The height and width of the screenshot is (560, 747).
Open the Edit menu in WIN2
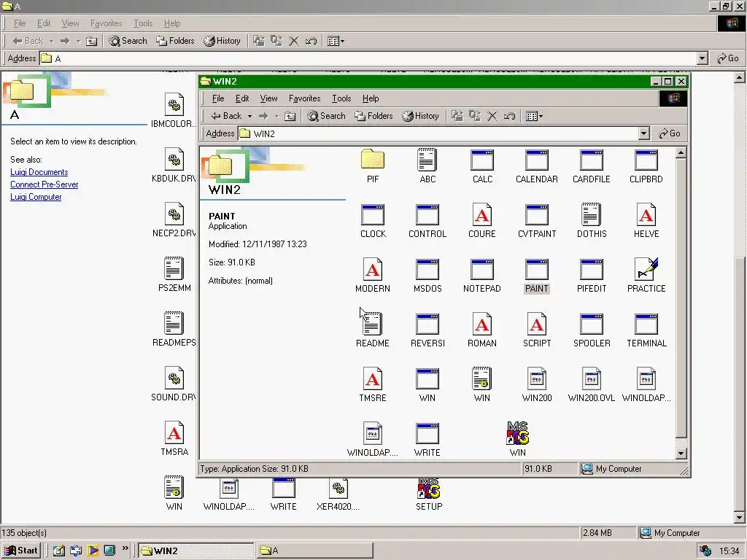pyautogui.click(x=242, y=98)
